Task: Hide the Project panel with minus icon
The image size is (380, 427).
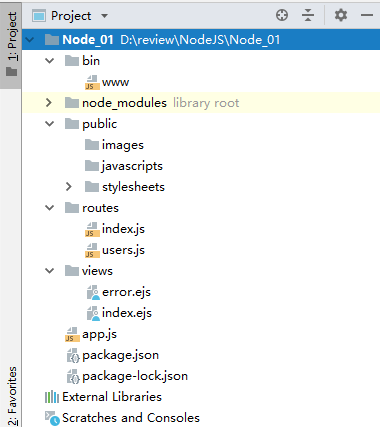Action: pyautogui.click(x=367, y=15)
